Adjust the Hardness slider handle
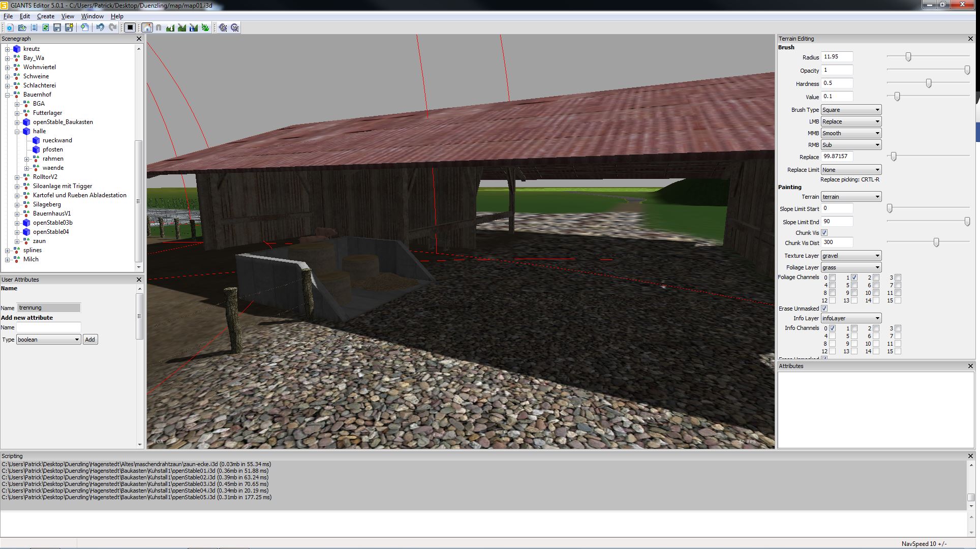 (929, 83)
